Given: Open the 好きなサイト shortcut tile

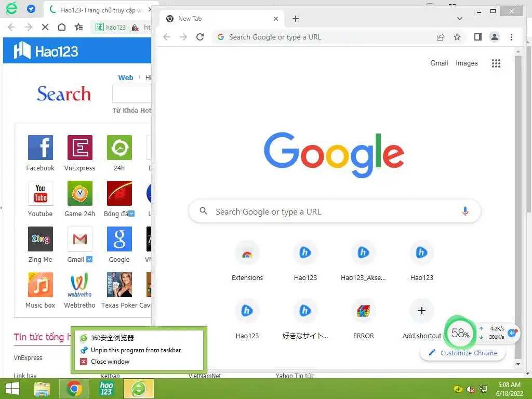Looking at the screenshot, I should coord(305,320).
